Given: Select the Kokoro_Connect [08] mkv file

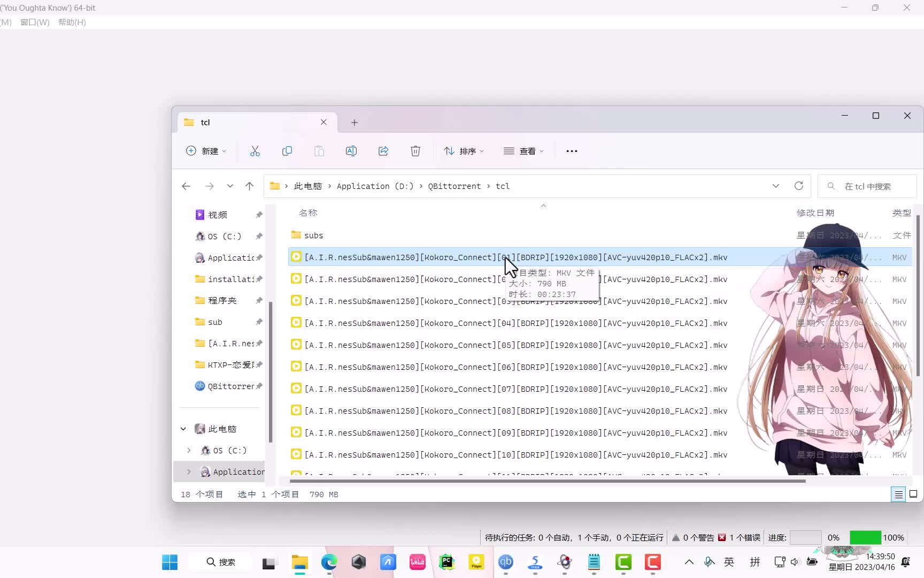Looking at the screenshot, I should pyautogui.click(x=600, y=411).
